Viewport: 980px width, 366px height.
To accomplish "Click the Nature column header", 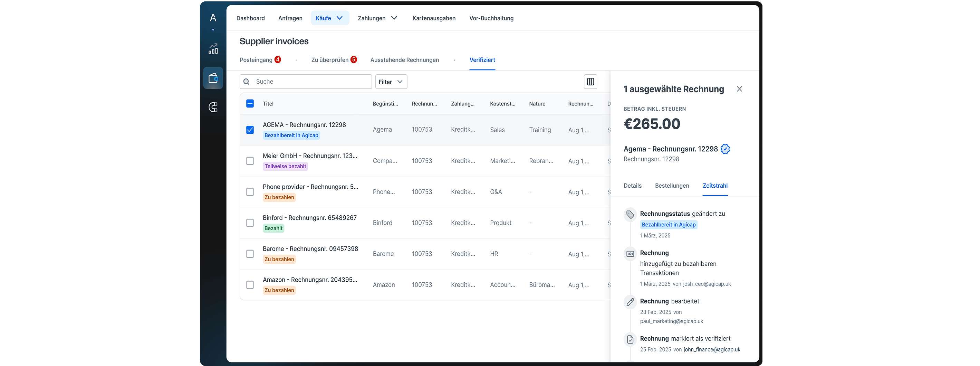I will (x=537, y=104).
